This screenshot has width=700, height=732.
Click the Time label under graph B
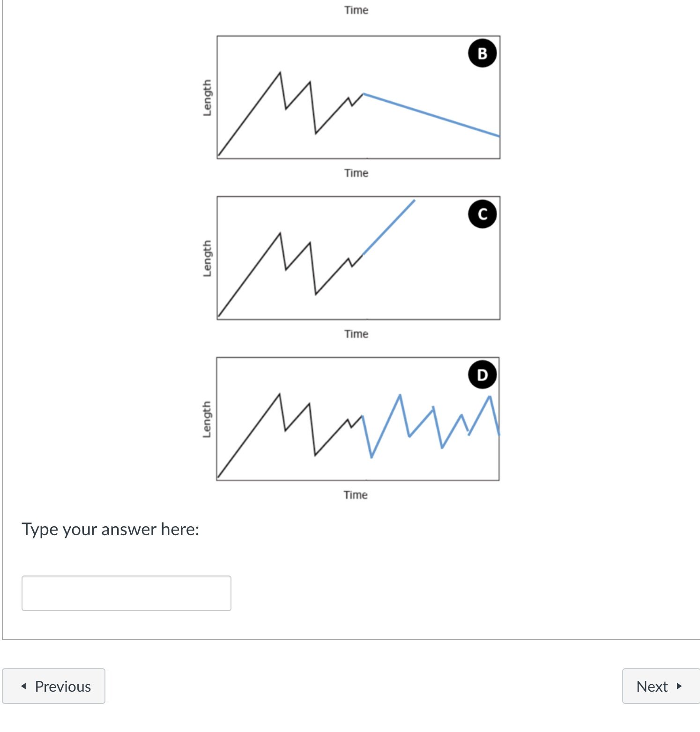tap(356, 173)
